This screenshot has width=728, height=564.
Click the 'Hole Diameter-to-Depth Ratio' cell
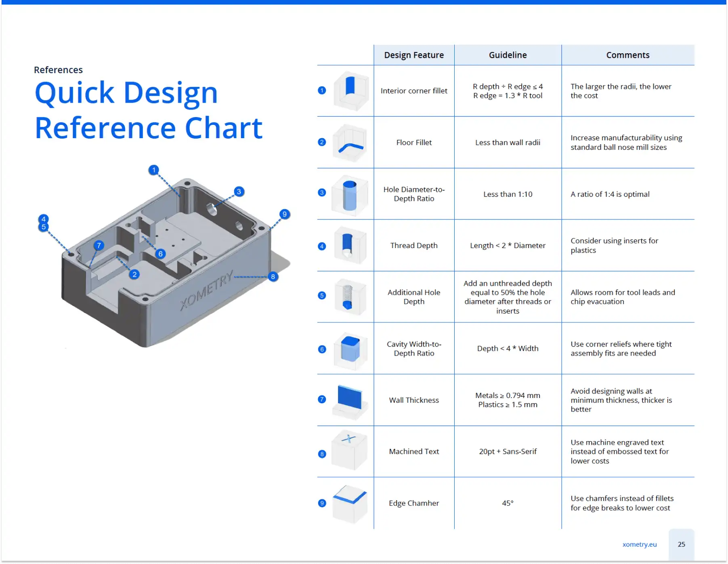(x=414, y=194)
